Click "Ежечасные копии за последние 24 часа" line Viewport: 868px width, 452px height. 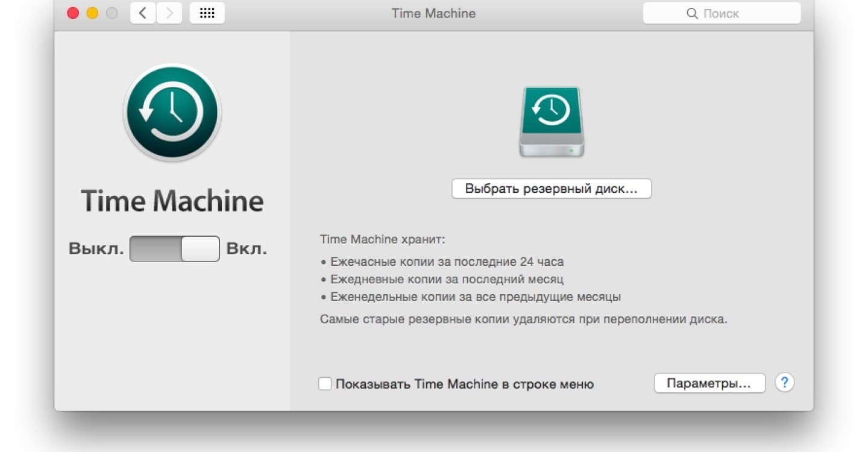(x=442, y=262)
